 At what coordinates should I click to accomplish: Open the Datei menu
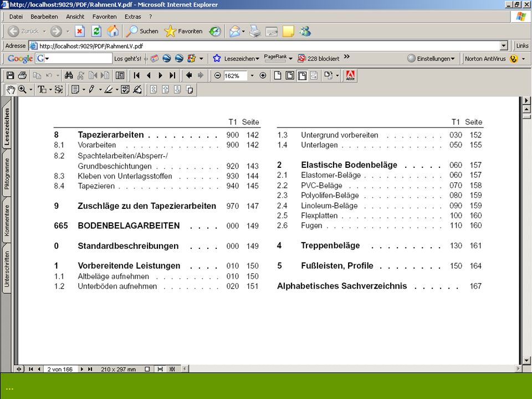click(16, 17)
